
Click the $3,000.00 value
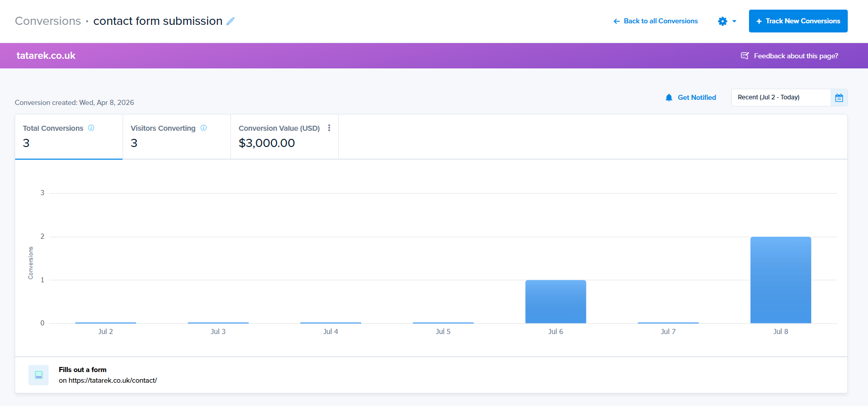click(267, 143)
